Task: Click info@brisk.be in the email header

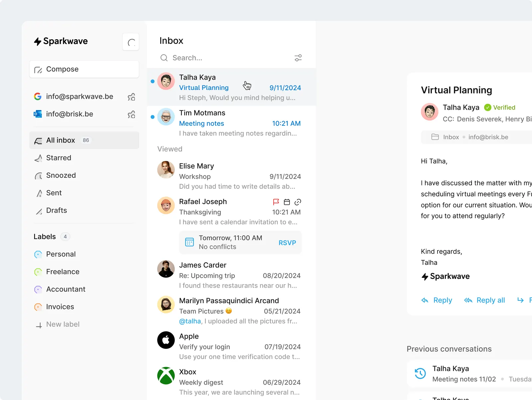Action: (x=488, y=137)
